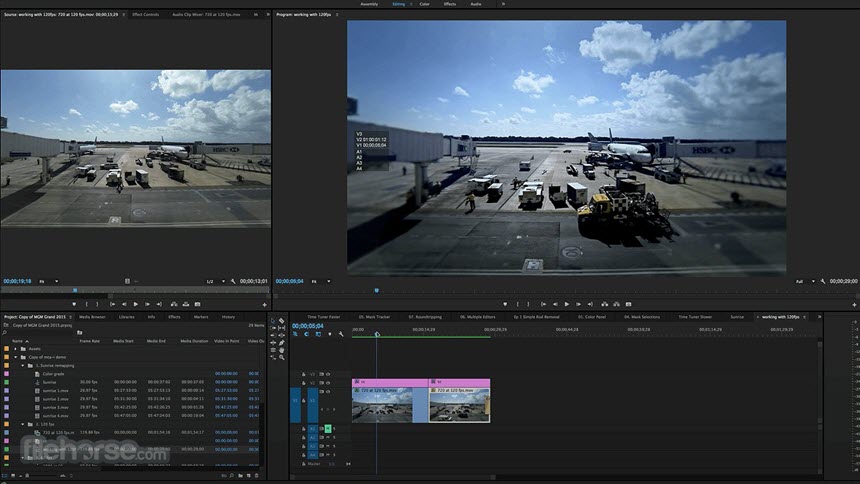This screenshot has width=860, height=484.
Task: Toggle A4 track targeting
Action: point(313,455)
